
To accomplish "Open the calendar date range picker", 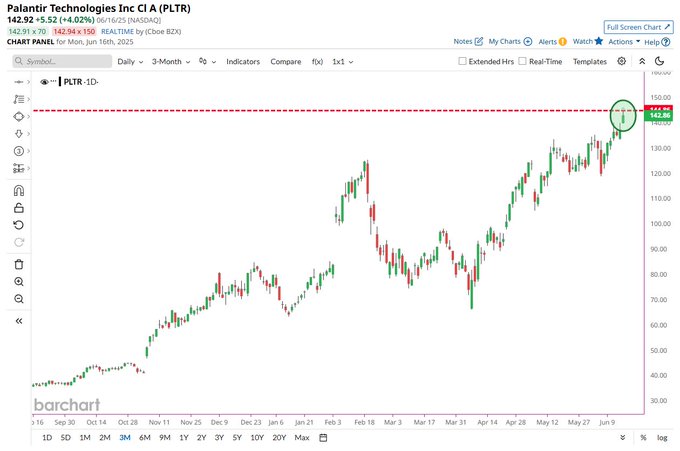I will click(x=323, y=438).
